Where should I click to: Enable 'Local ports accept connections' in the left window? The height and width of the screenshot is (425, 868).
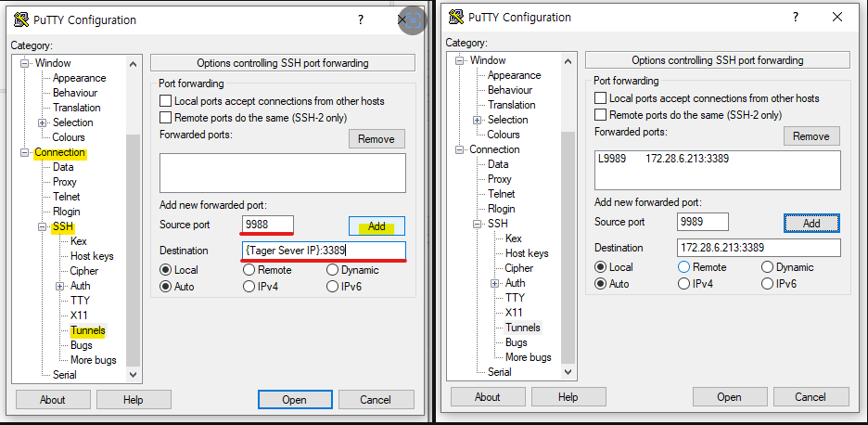[x=166, y=101]
